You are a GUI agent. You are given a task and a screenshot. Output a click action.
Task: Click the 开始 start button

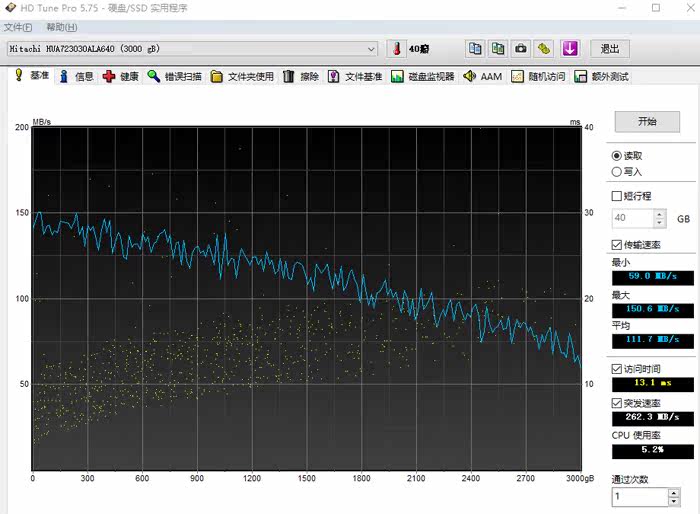pos(647,121)
